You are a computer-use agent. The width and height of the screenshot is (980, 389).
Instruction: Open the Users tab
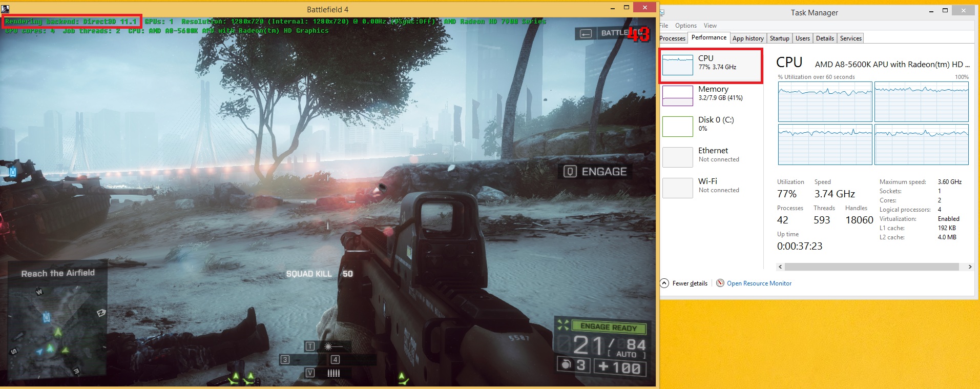802,38
